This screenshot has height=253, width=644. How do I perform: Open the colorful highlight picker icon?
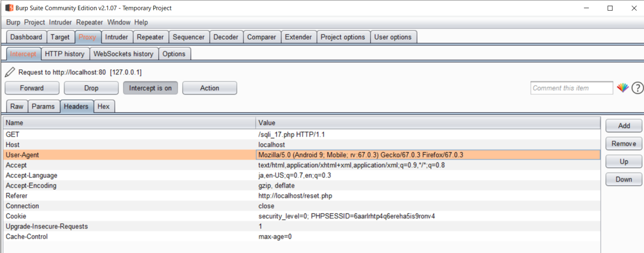pos(623,88)
